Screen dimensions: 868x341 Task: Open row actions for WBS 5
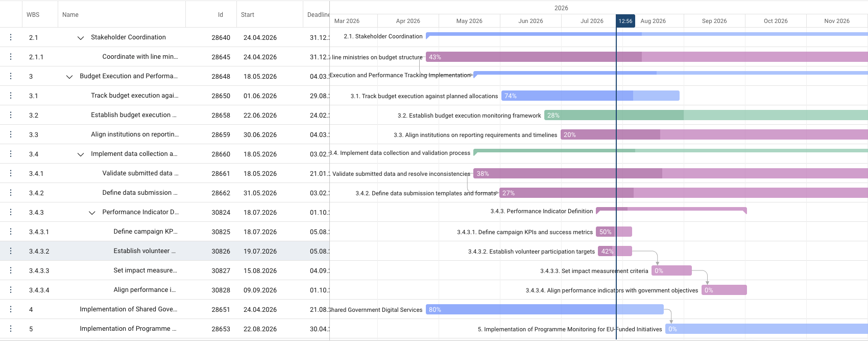pos(11,329)
